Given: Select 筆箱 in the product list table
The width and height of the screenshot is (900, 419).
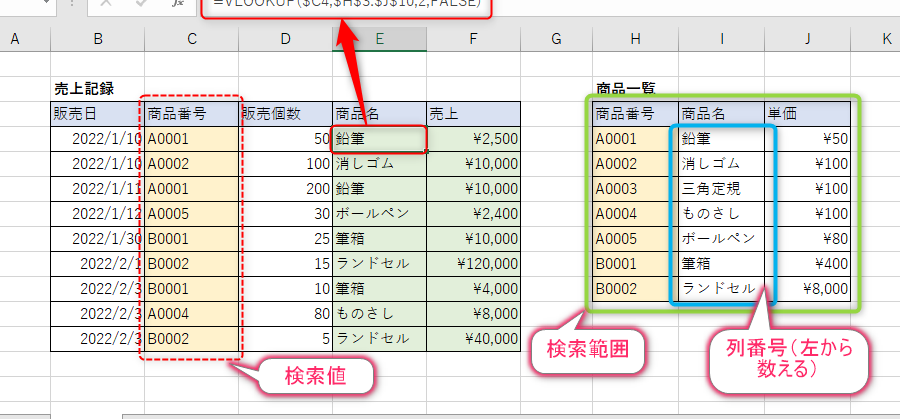Looking at the screenshot, I should [721, 264].
